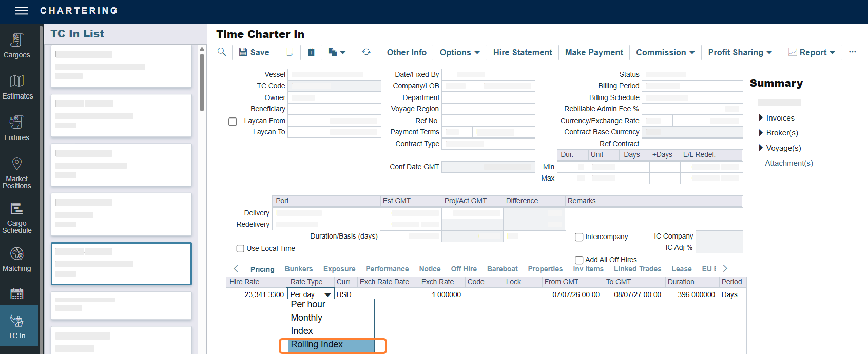
Task: Save the Time Charter In form
Action: (x=254, y=52)
